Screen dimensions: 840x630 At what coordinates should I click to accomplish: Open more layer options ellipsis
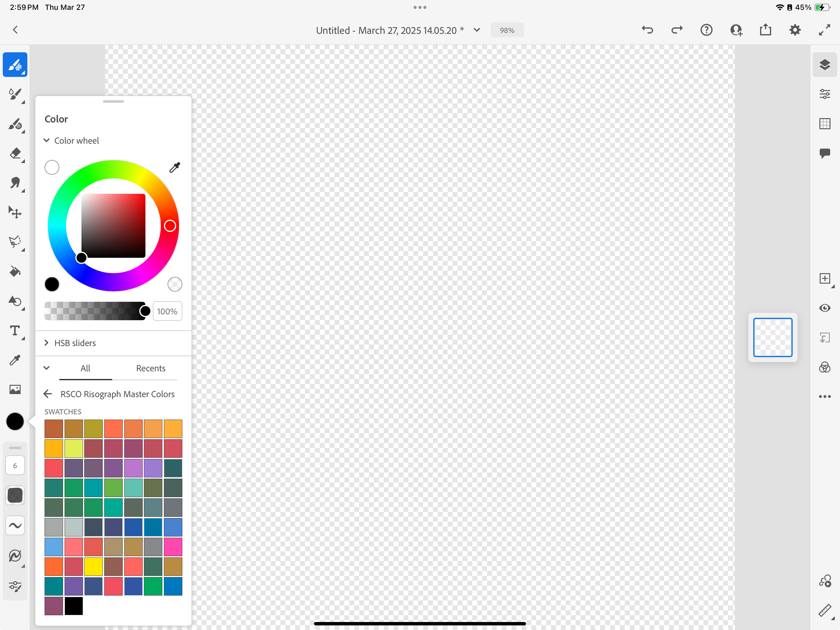tap(825, 397)
